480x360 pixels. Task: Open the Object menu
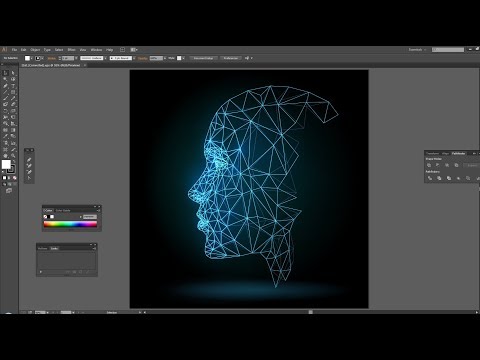tap(35, 50)
